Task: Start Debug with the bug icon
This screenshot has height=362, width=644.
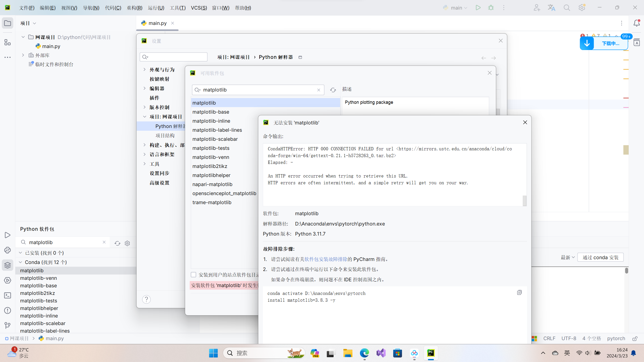Action: click(491, 8)
